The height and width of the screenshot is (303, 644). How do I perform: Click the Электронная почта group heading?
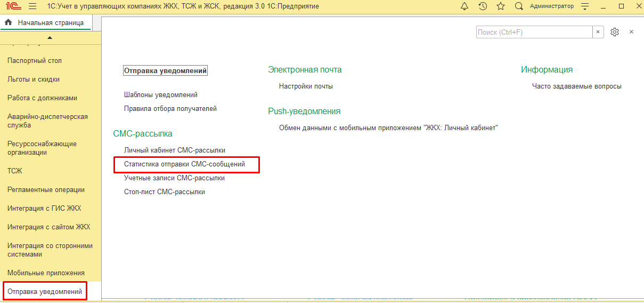click(x=305, y=70)
